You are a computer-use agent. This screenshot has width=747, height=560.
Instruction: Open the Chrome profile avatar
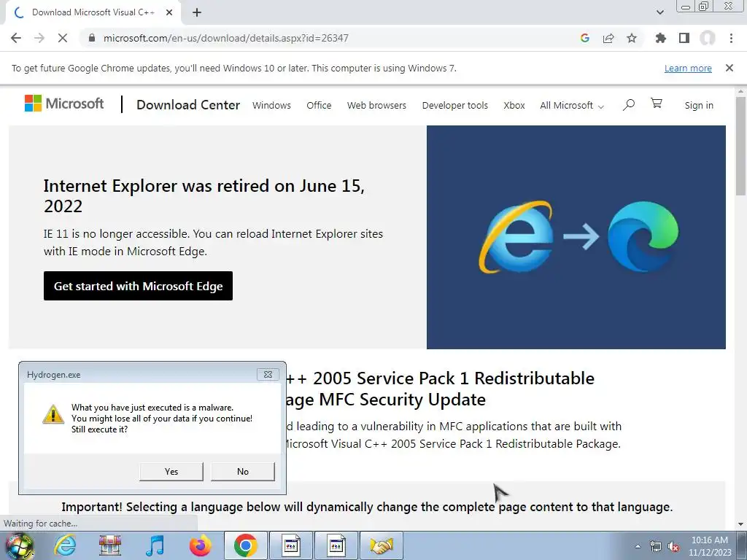point(708,38)
